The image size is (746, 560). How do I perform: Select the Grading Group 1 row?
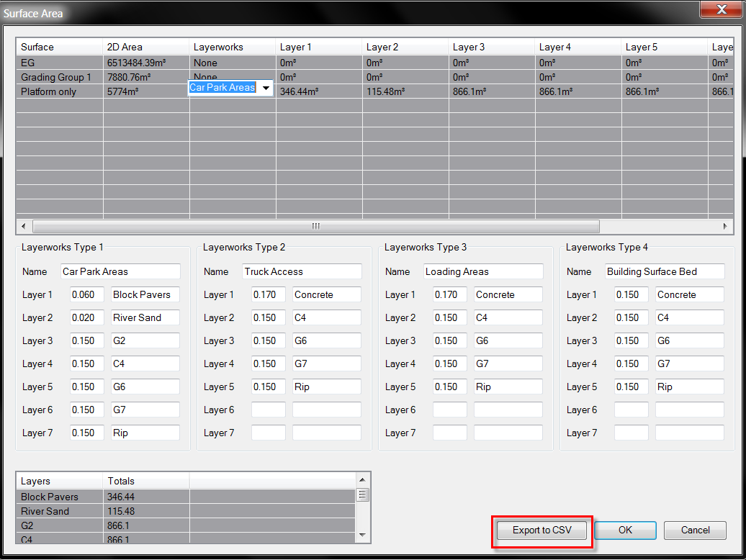point(374,77)
